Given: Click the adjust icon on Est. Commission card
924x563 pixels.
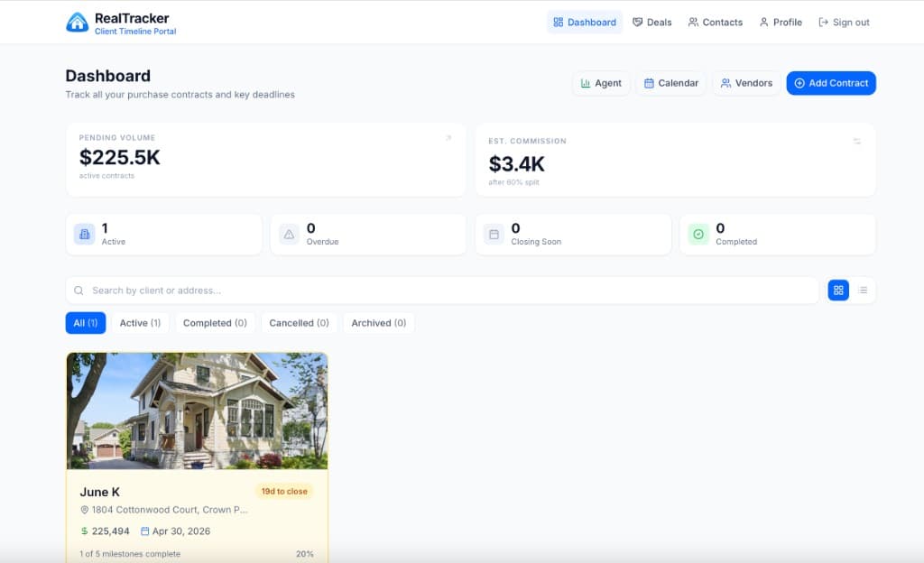Looking at the screenshot, I should (856, 142).
